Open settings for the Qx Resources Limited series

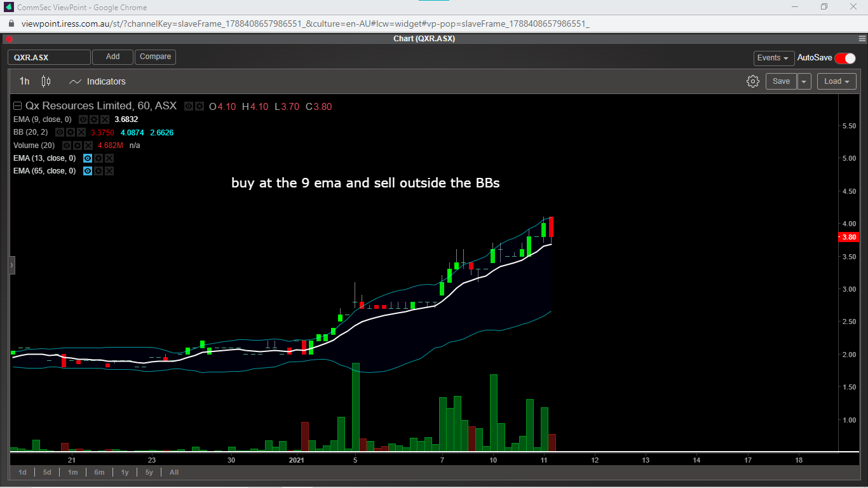[x=200, y=106]
